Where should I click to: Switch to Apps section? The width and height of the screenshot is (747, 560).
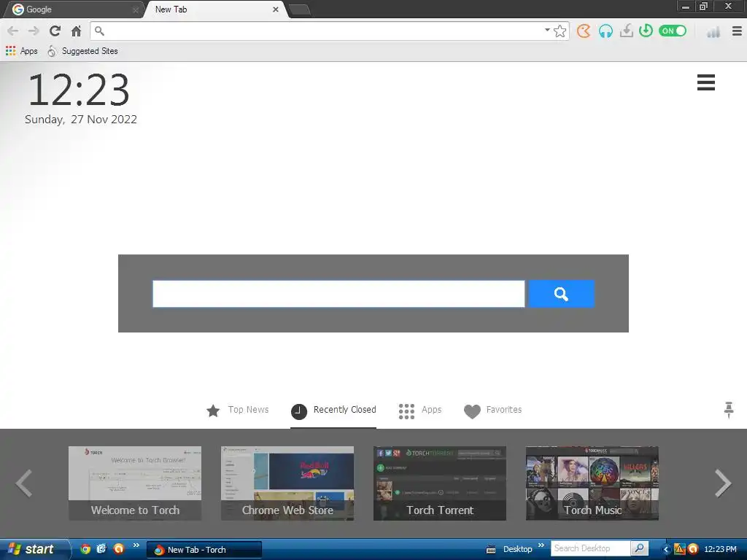pos(419,410)
